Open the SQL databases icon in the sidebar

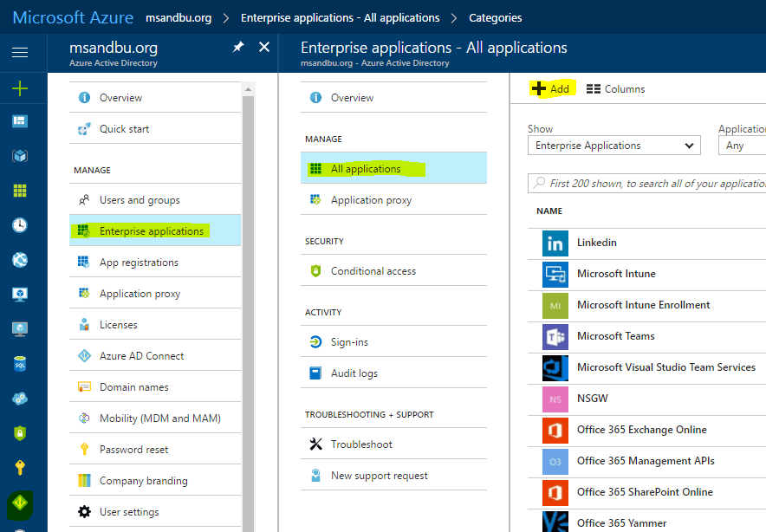(x=20, y=364)
